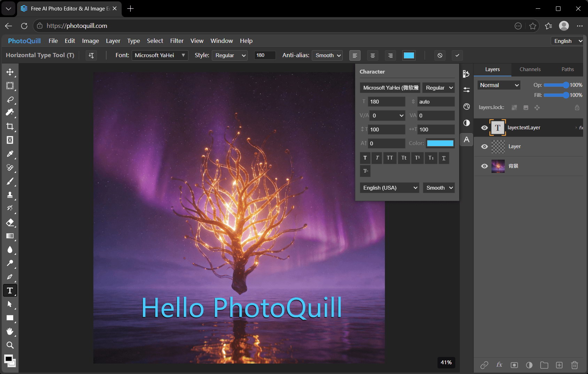588x374 pixels.
Task: Select the Magic Wand tool
Action: 10,113
